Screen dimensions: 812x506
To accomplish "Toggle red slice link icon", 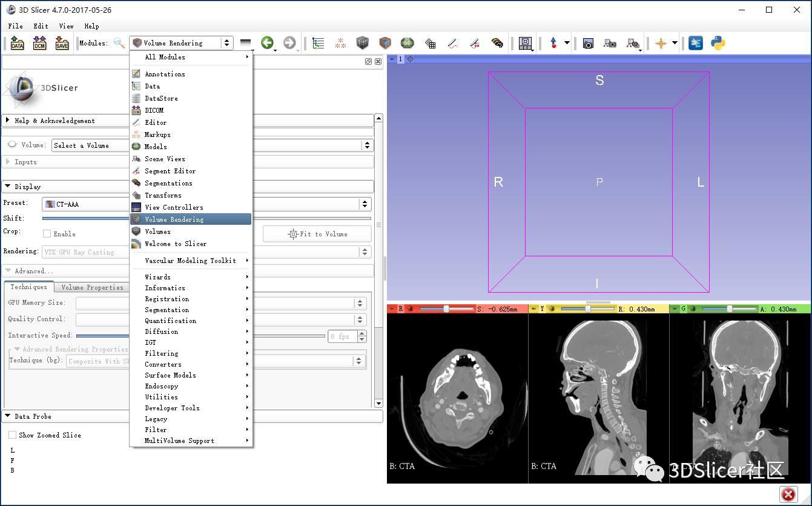I will (410, 308).
